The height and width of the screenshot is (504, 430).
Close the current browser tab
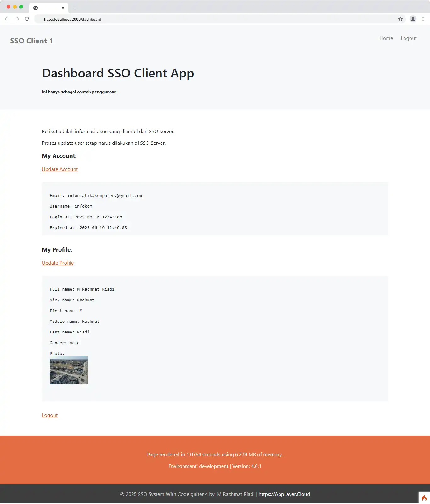pos(63,8)
